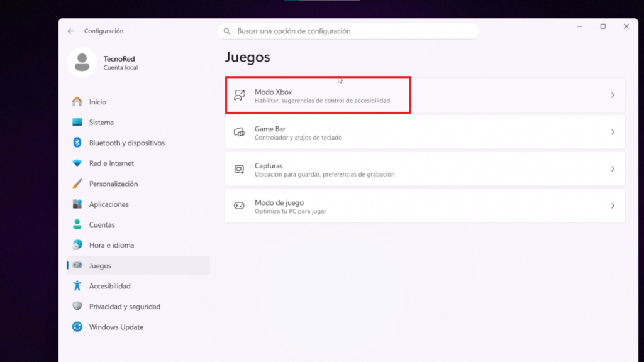Click the TecnoRed user avatar picture

click(x=82, y=62)
